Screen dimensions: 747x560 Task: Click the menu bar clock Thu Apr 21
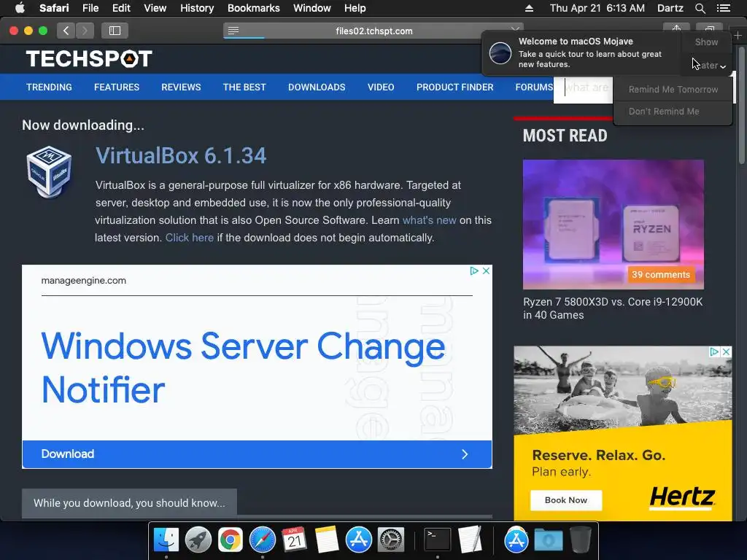[597, 8]
